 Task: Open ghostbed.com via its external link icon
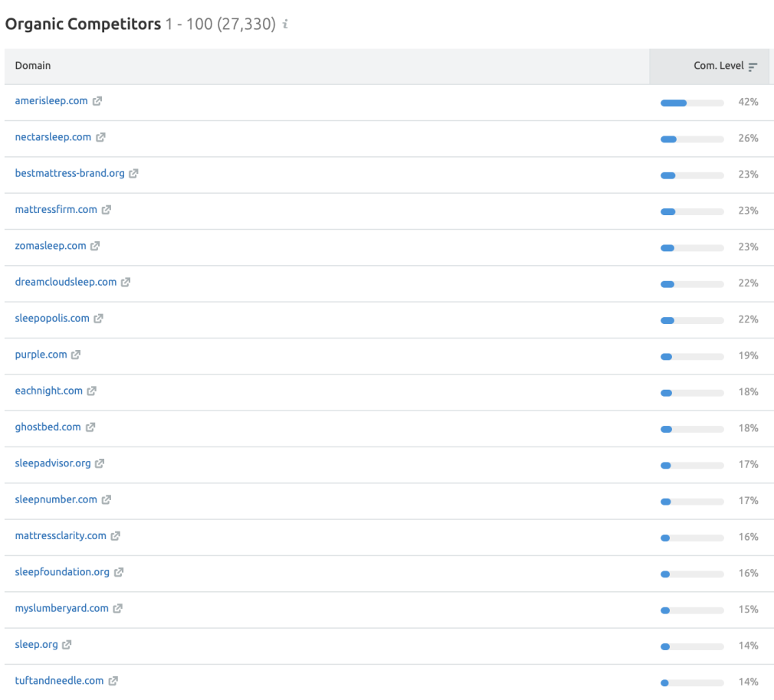(90, 427)
